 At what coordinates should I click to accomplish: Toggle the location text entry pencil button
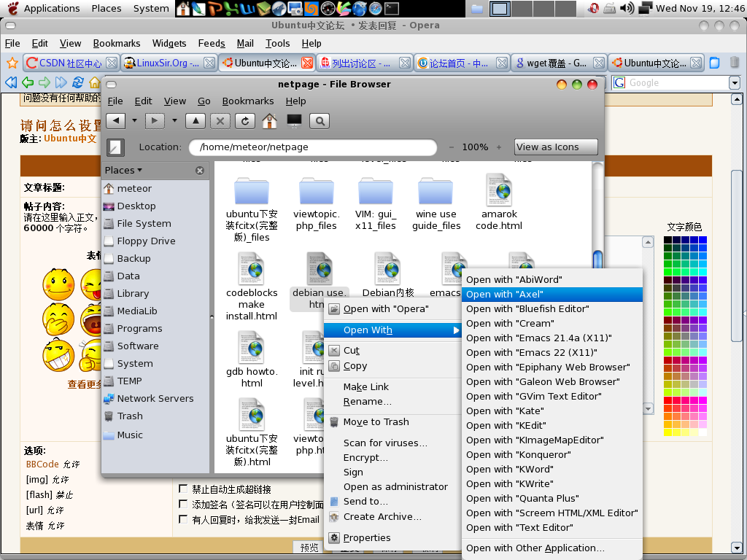[115, 147]
